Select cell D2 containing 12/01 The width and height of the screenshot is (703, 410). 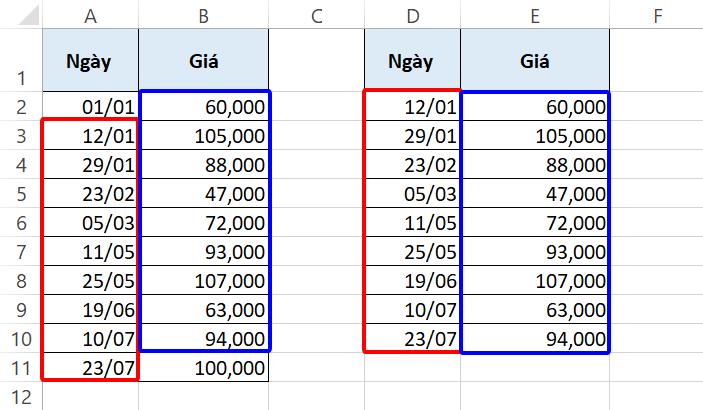412,106
